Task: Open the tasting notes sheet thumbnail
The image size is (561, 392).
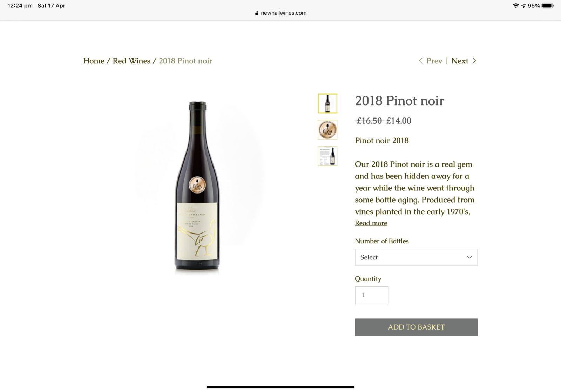Action: [327, 156]
